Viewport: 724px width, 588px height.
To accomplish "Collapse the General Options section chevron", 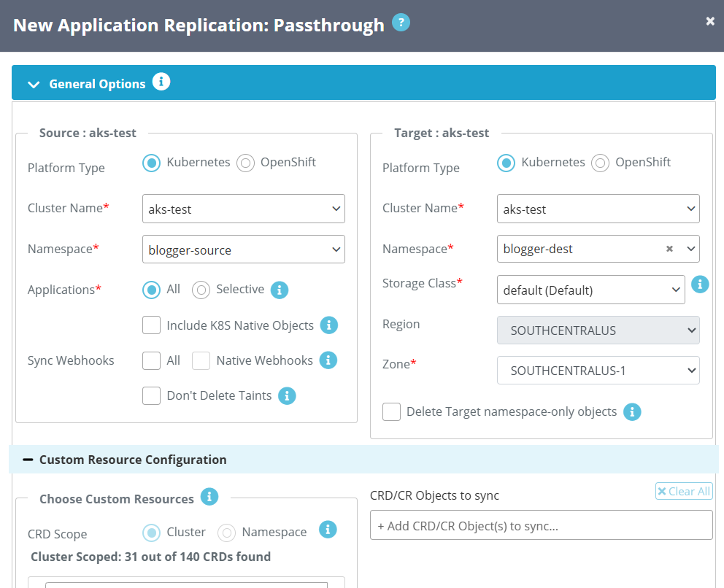I will [x=34, y=85].
